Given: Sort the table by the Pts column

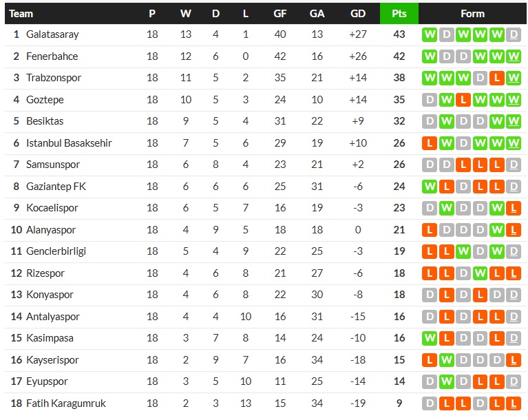Looking at the screenshot, I should (399, 14).
